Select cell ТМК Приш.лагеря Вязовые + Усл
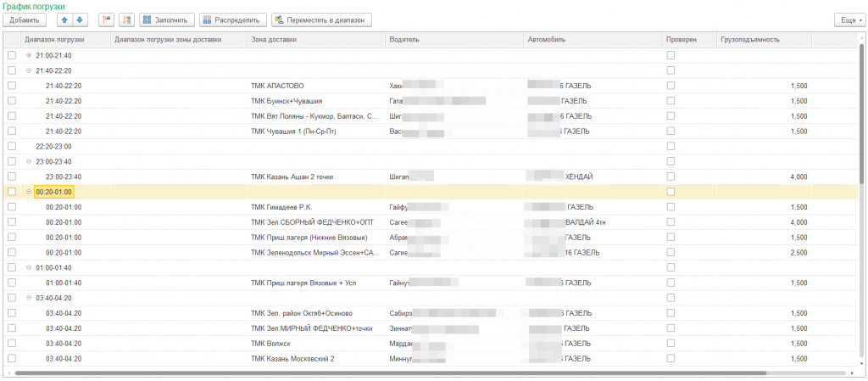The width and height of the screenshot is (868, 381). (x=316, y=283)
